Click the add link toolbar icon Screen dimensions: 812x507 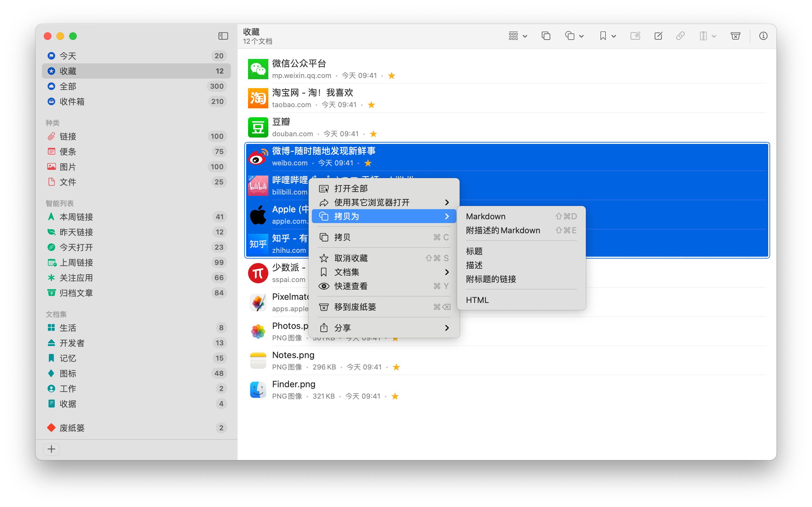680,36
